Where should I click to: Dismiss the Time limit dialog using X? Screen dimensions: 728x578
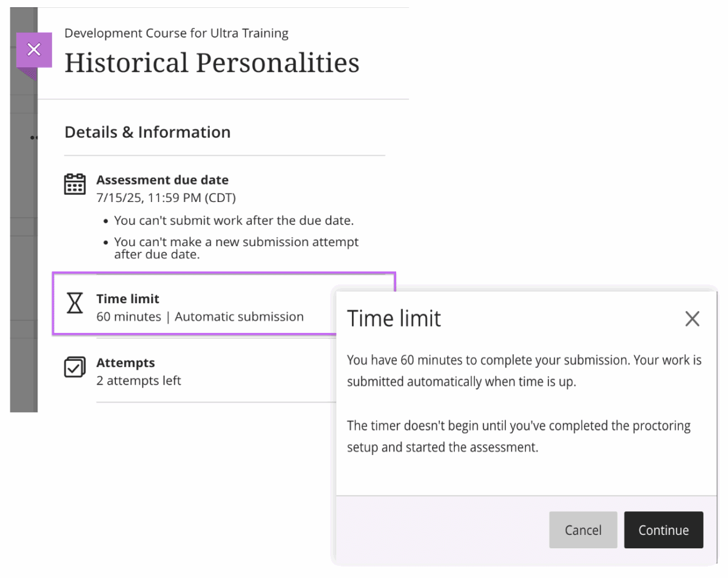692,318
